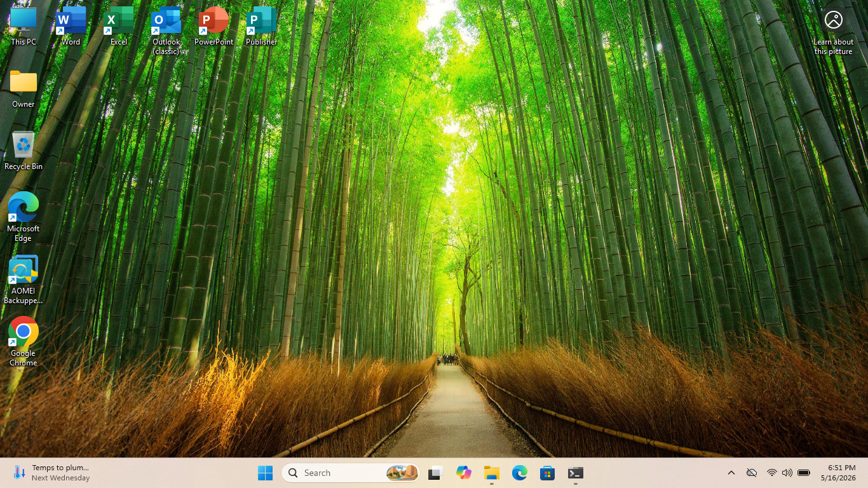
Task: Show hidden system tray icons
Action: click(x=731, y=473)
